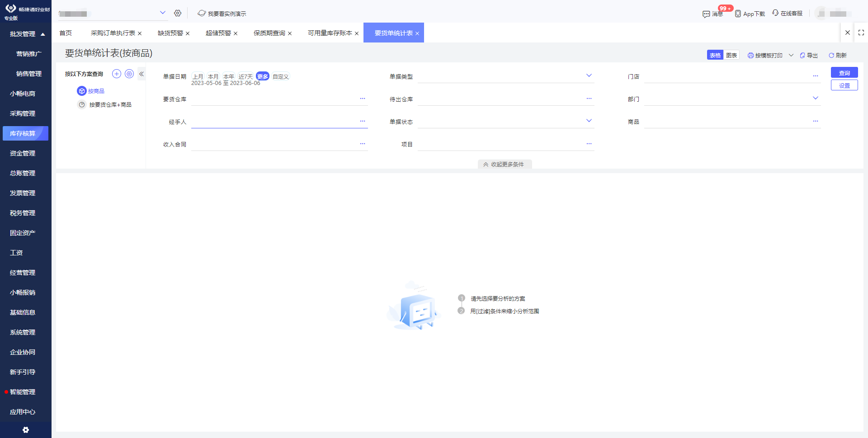Open 智能管理 in the sidebar
This screenshot has width=868, height=438.
pyautogui.click(x=23, y=392)
